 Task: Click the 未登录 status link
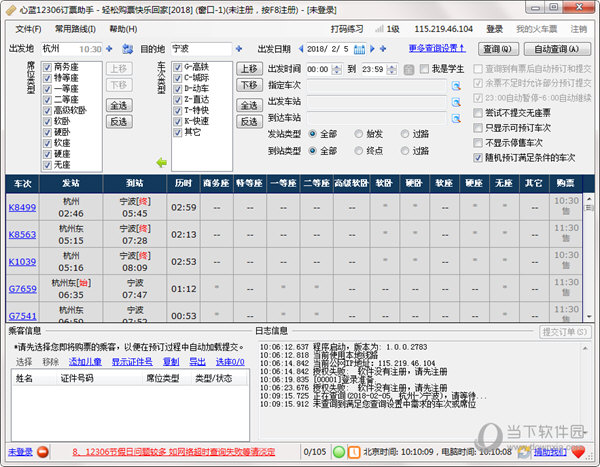20,452
